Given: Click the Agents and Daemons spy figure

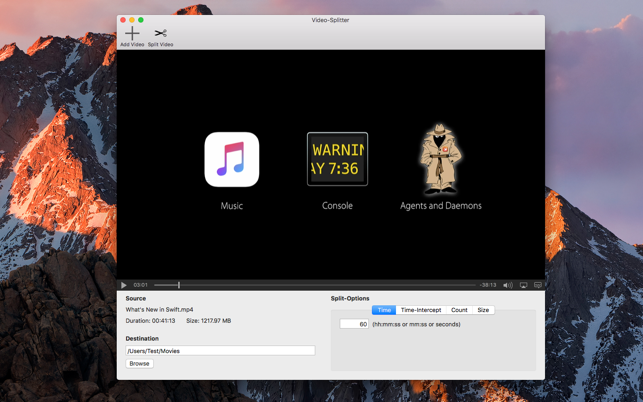Looking at the screenshot, I should tap(440, 159).
